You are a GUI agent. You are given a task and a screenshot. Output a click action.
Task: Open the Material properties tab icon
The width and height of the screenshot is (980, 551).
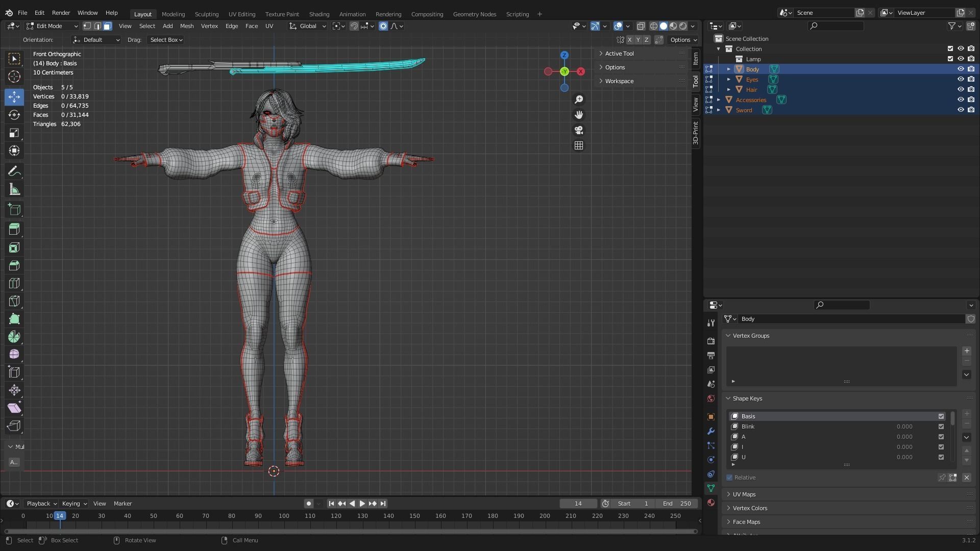point(710,503)
